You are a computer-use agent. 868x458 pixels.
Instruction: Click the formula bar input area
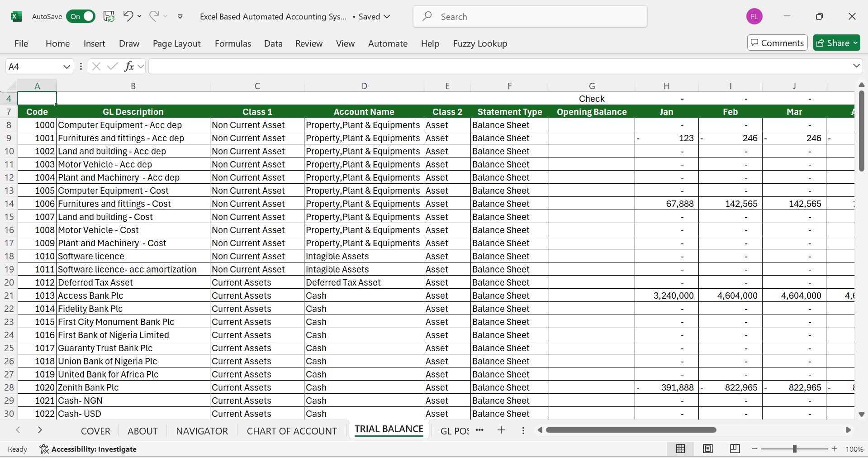click(x=500, y=67)
